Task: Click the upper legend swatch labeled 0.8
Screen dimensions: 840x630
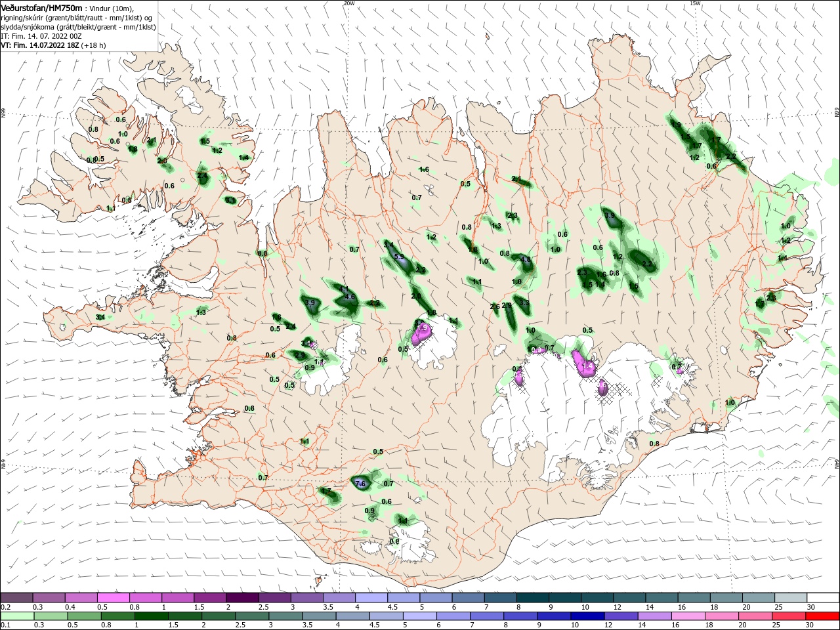Action: [145, 598]
